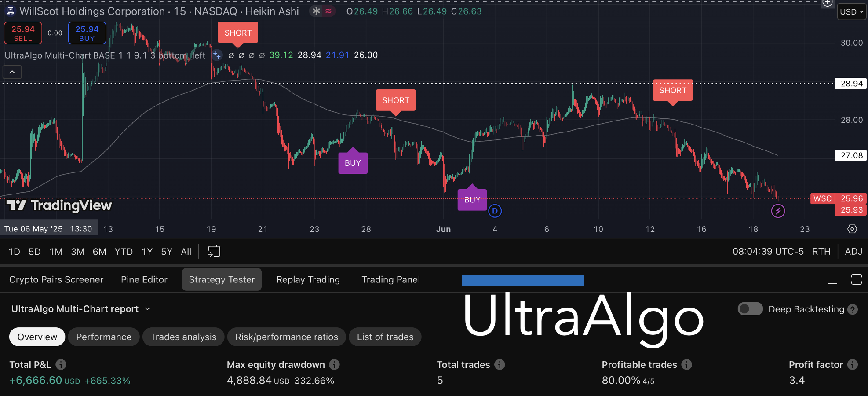Select the Overview report tab
The image size is (868, 396).
point(37,337)
